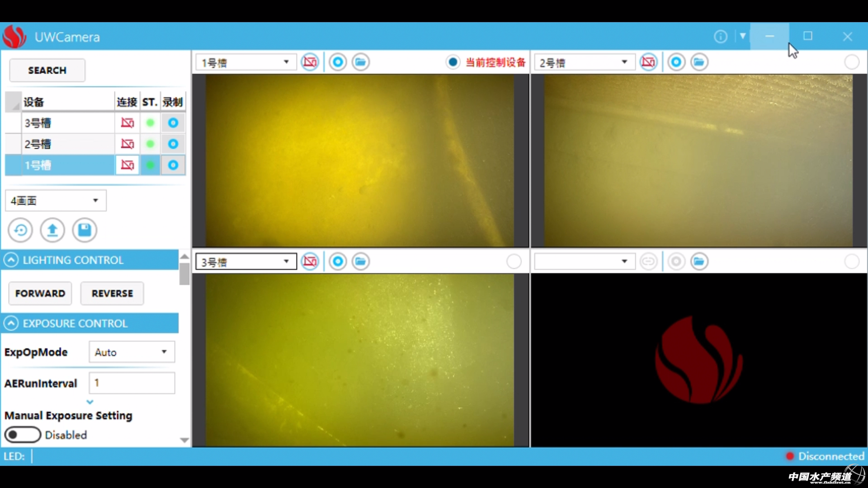Select 3号槽 pane control radio button
This screenshot has width=868, height=488.
point(514,262)
